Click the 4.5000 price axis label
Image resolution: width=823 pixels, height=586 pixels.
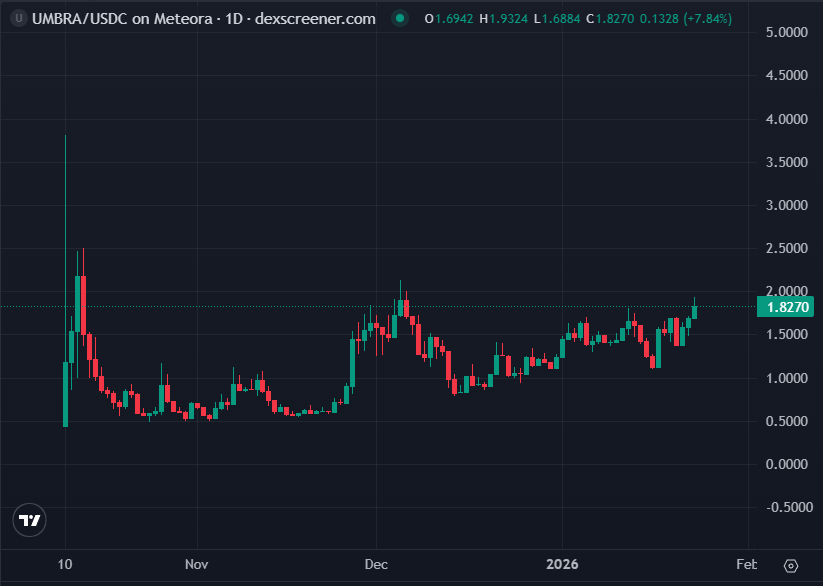coord(787,76)
